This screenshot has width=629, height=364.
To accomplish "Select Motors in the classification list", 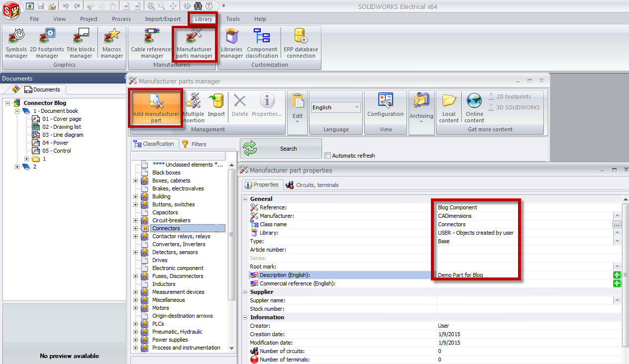I will pos(161,308).
